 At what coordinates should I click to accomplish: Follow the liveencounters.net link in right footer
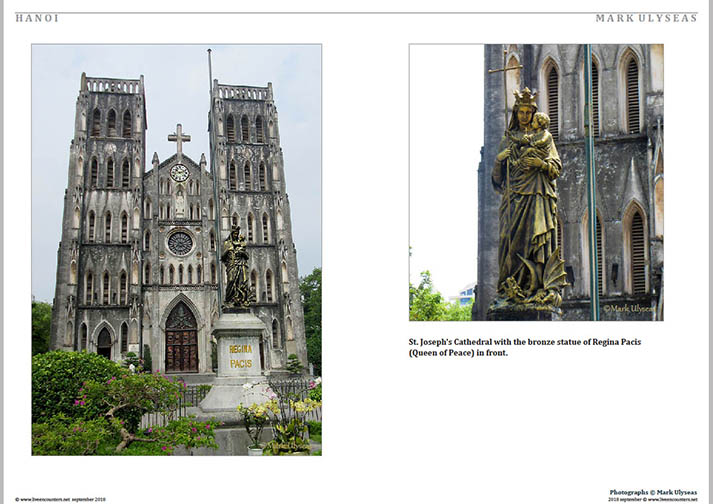click(672, 498)
